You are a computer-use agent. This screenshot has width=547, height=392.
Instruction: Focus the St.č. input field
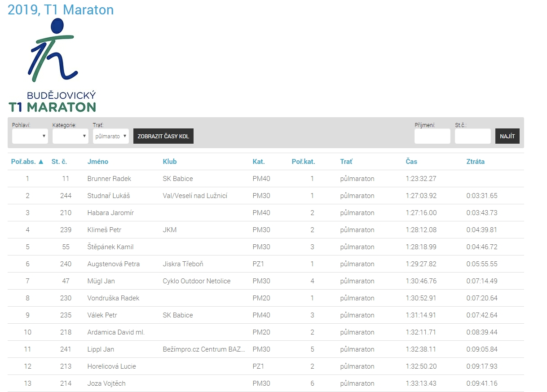click(x=473, y=136)
